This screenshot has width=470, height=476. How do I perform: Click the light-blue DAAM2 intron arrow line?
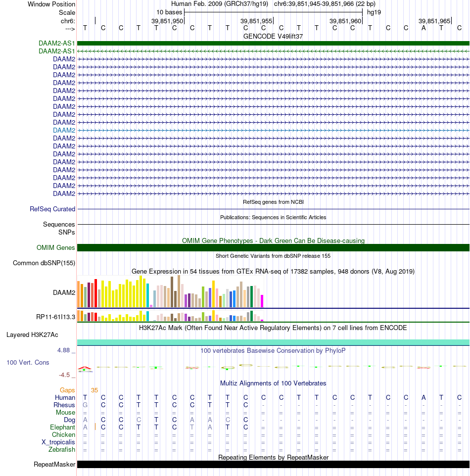click(273, 130)
